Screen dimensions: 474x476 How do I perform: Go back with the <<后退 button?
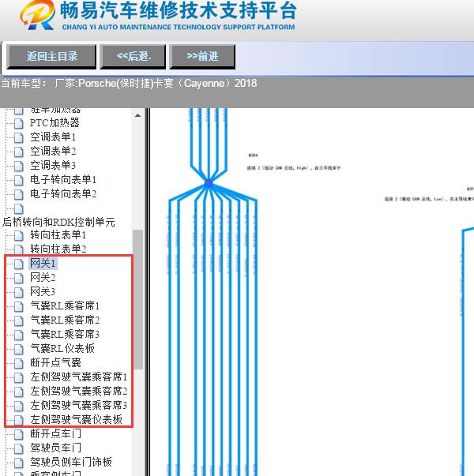coord(133,57)
